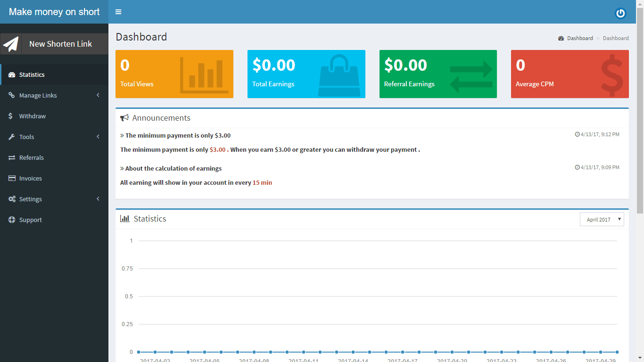Expand the Settings submenu chevron
This screenshot has width=644, height=362.
98,199
